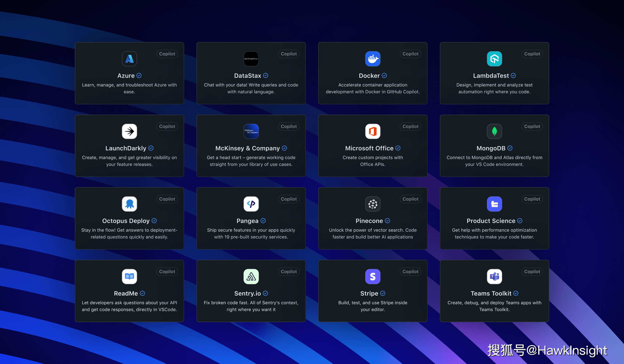Click 'Learn, manage, and troubleshoot Azure' description
Image resolution: width=624 pixels, height=364 pixels.
coord(129,88)
